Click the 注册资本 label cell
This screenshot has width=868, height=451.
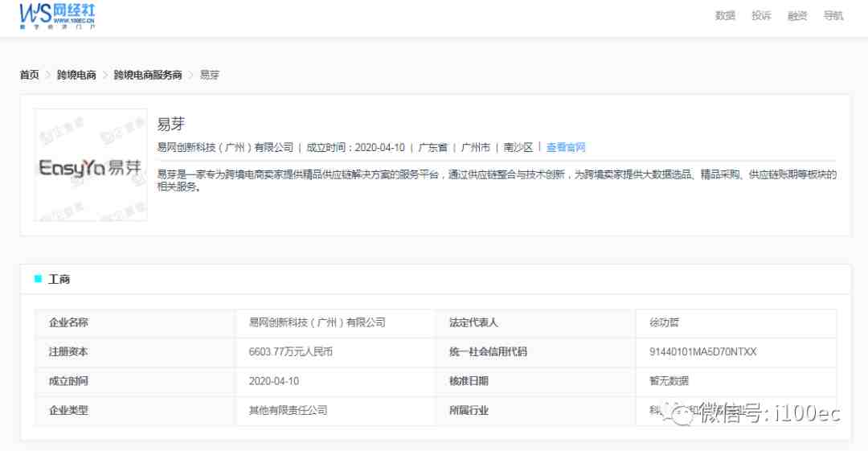pyautogui.click(x=134, y=352)
